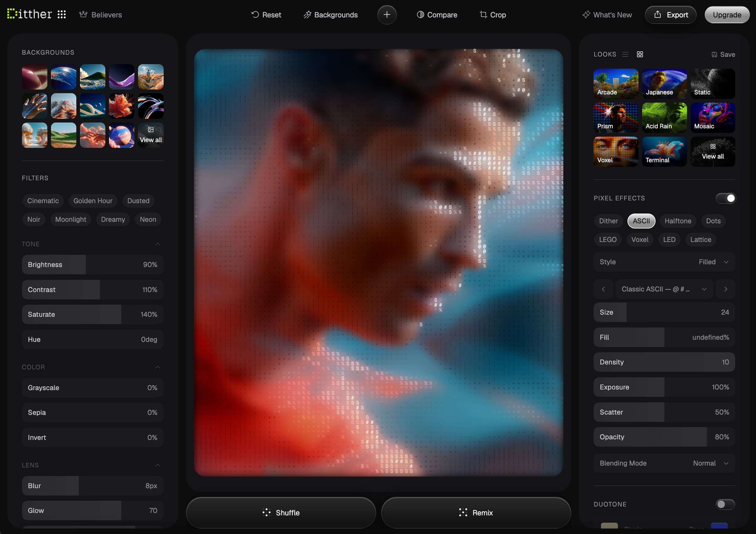The image size is (756, 534).
Task: Adjust the Brightness slider
Action: click(93, 265)
